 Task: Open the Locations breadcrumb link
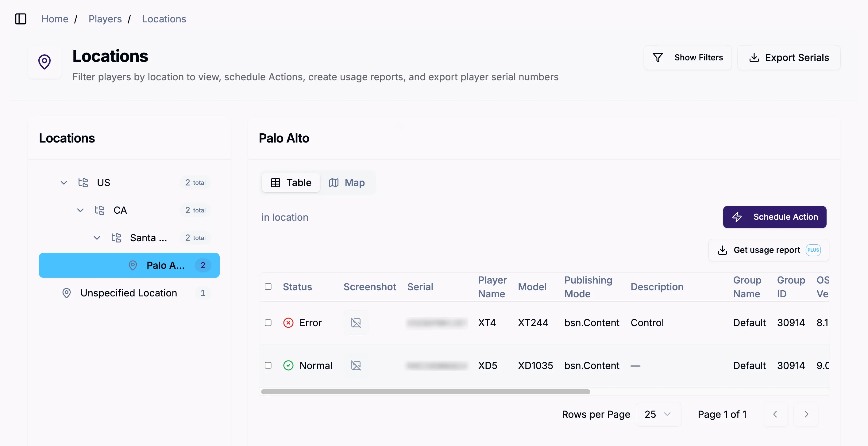coord(164,19)
